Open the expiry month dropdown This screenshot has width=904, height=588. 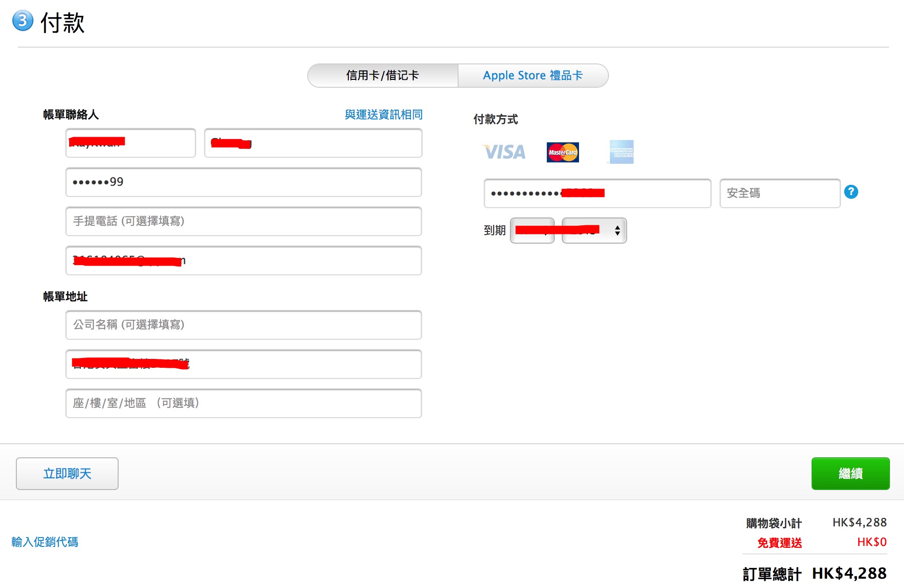[x=533, y=230]
